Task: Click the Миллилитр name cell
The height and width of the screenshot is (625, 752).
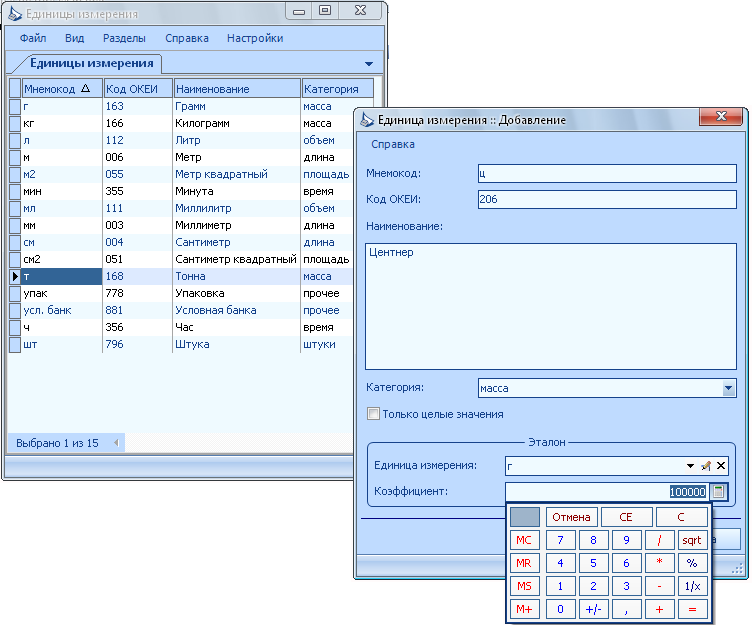Action: coord(236,208)
